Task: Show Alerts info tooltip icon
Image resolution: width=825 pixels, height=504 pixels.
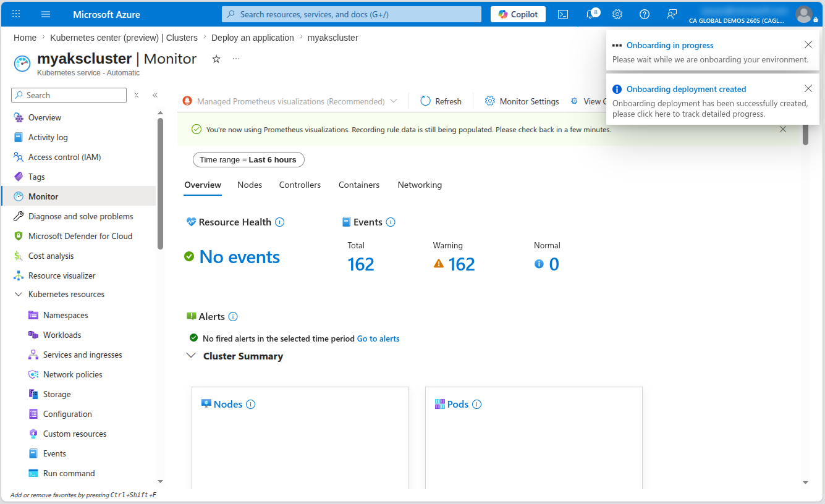Action: point(233,316)
